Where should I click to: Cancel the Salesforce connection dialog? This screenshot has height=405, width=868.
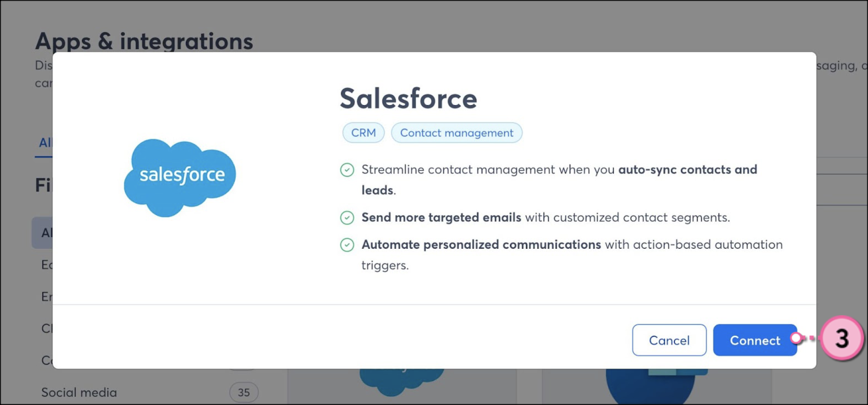tap(669, 340)
